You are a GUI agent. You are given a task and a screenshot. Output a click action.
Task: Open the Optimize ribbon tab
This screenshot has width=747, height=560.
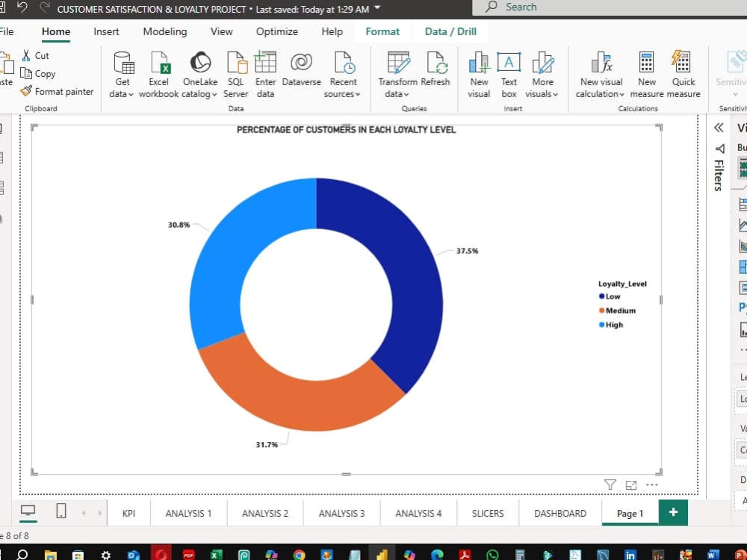277,31
